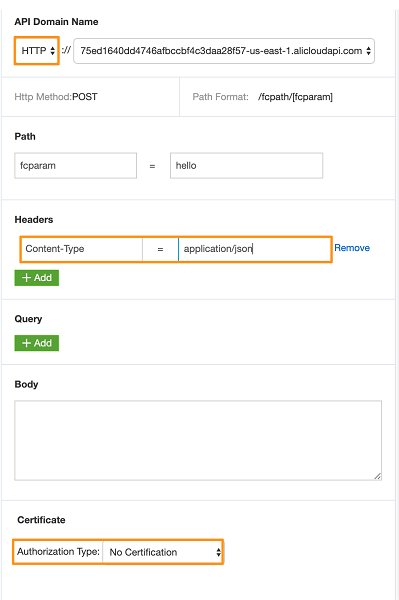Remove the Content-Type header
This screenshot has height=600, width=399.
[x=352, y=248]
